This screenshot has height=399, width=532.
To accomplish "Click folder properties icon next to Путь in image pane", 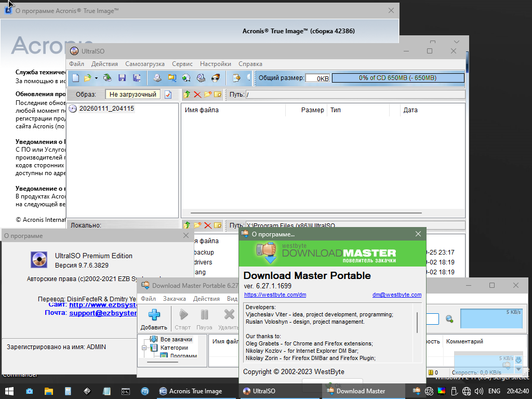I will [x=218, y=95].
